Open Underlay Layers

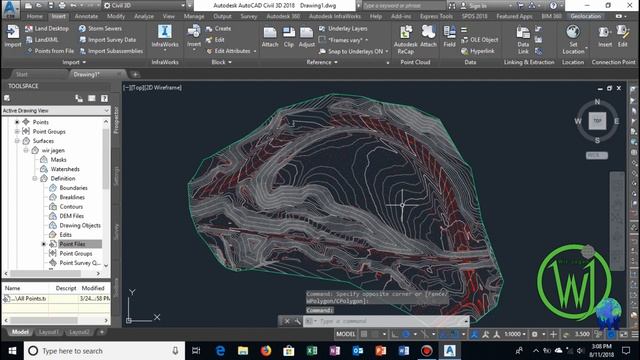pyautogui.click(x=343, y=29)
